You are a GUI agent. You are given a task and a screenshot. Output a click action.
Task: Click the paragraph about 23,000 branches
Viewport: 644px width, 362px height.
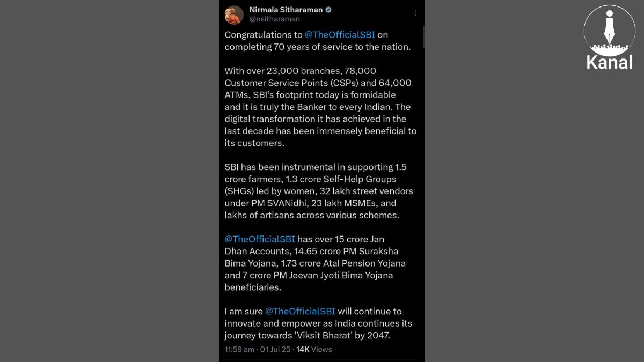pyautogui.click(x=320, y=107)
